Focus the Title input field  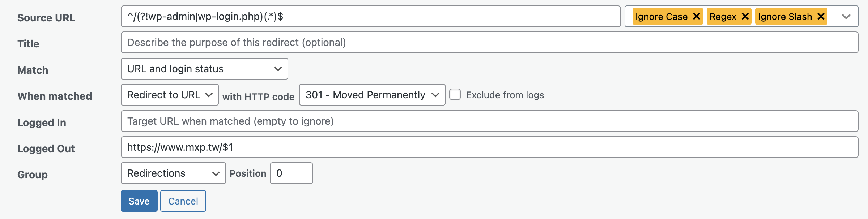(490, 42)
